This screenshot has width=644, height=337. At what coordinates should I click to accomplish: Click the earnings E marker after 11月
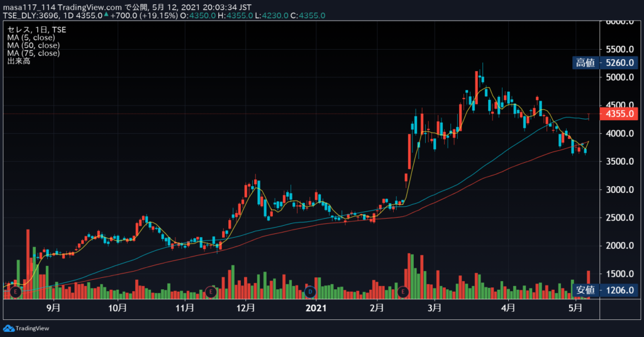(211, 292)
